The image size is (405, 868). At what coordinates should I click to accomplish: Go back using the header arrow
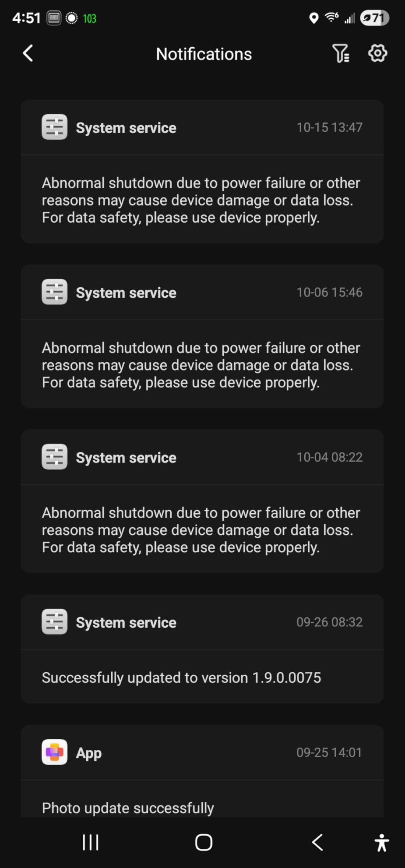pos(28,53)
